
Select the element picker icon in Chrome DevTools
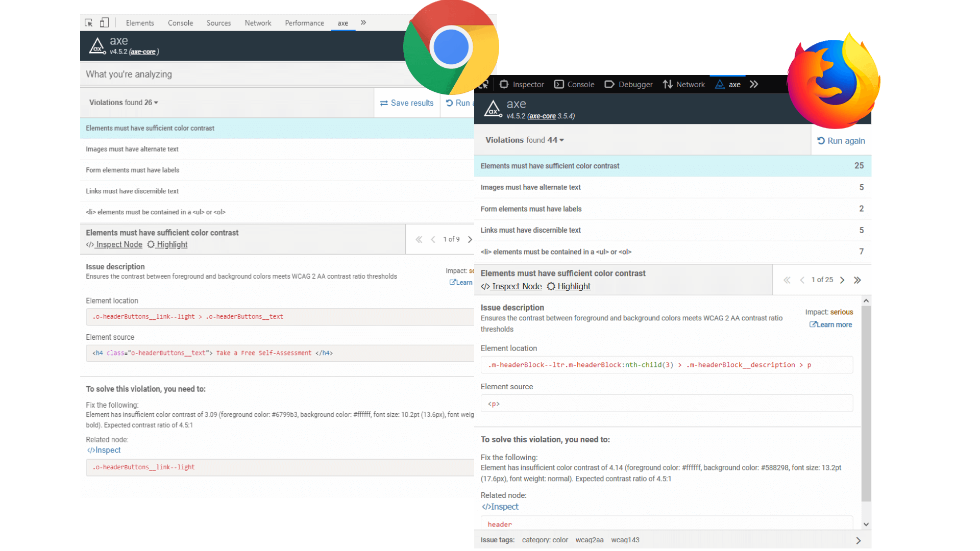(x=89, y=23)
